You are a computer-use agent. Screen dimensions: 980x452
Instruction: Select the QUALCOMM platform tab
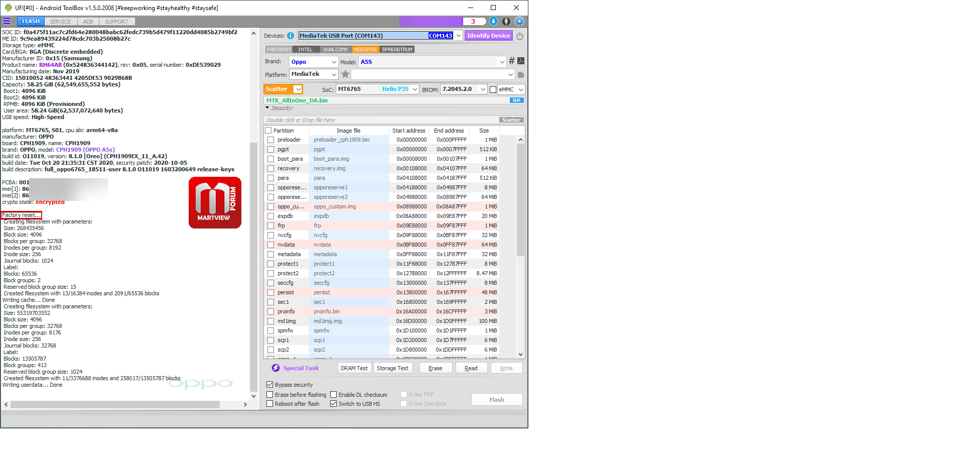coord(335,50)
